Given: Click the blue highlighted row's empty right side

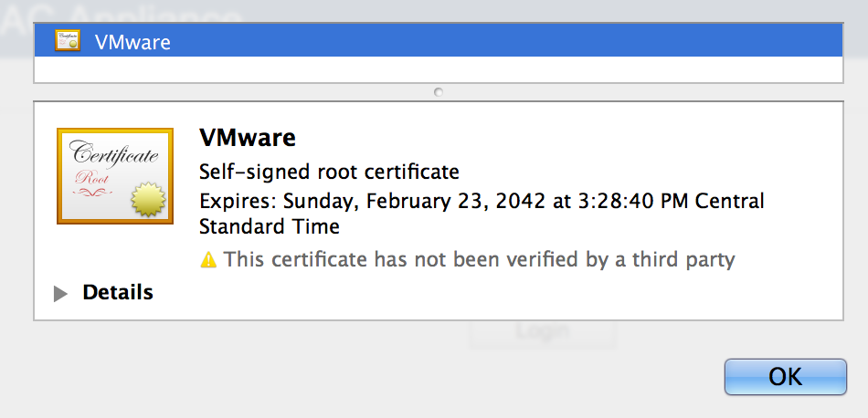Looking at the screenshot, I should [594, 42].
